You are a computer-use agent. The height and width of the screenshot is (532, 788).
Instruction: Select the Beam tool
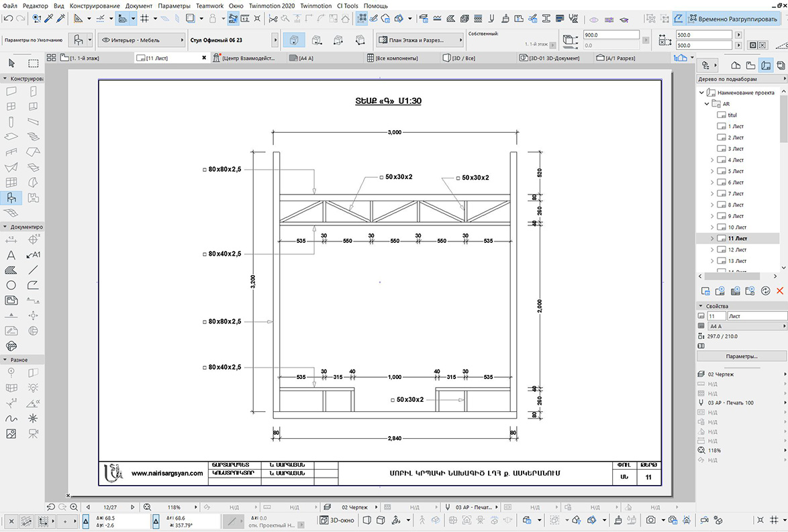[33, 121]
